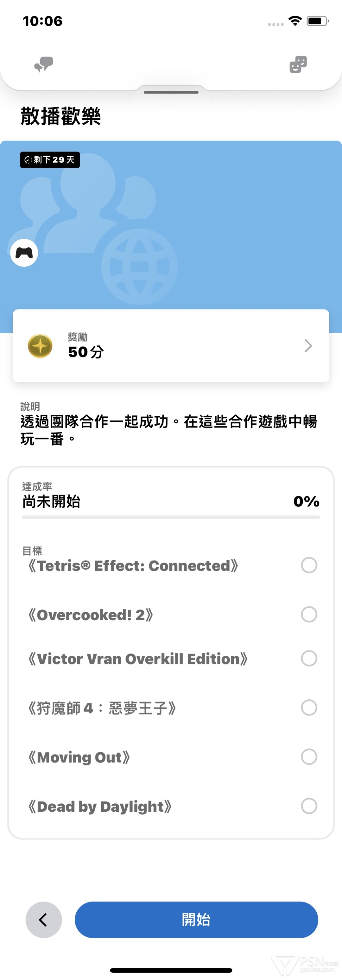Select the Moving Out radio circle
The width and height of the screenshot is (342, 980).
pos(309,757)
